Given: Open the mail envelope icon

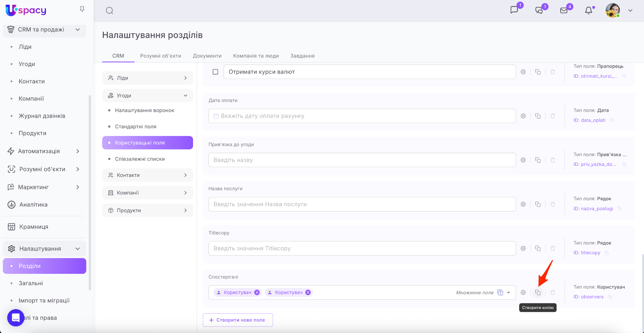Looking at the screenshot, I should pos(564,11).
